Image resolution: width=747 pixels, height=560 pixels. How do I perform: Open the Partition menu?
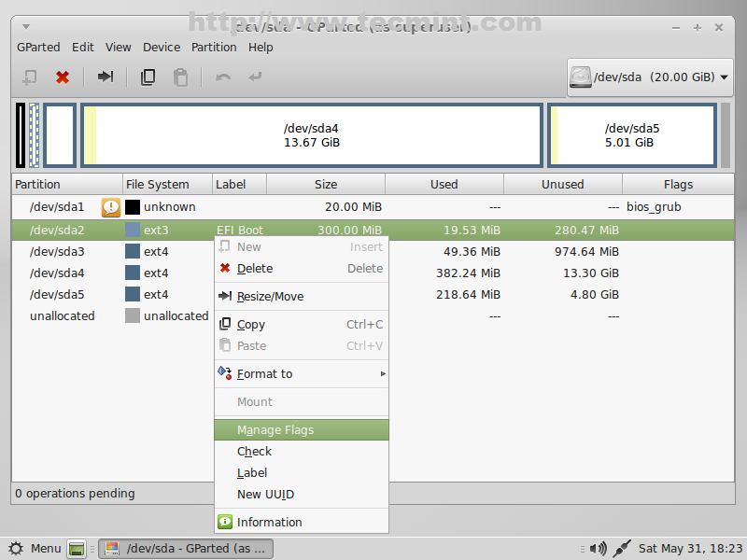214,48
